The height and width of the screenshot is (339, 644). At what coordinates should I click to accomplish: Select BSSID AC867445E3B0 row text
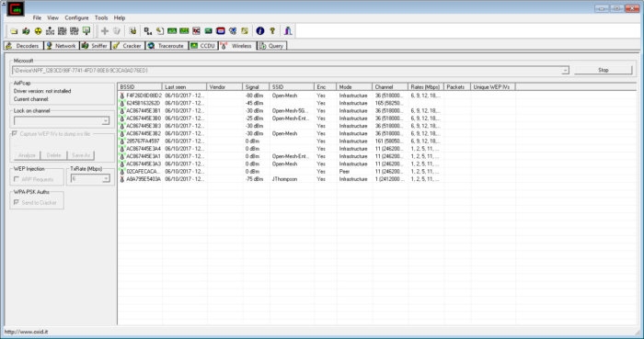pos(144,119)
